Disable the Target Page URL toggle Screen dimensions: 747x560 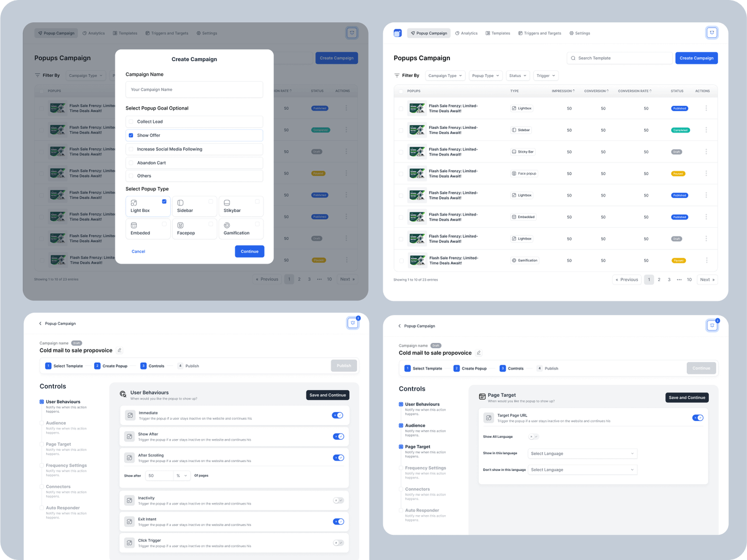point(698,418)
